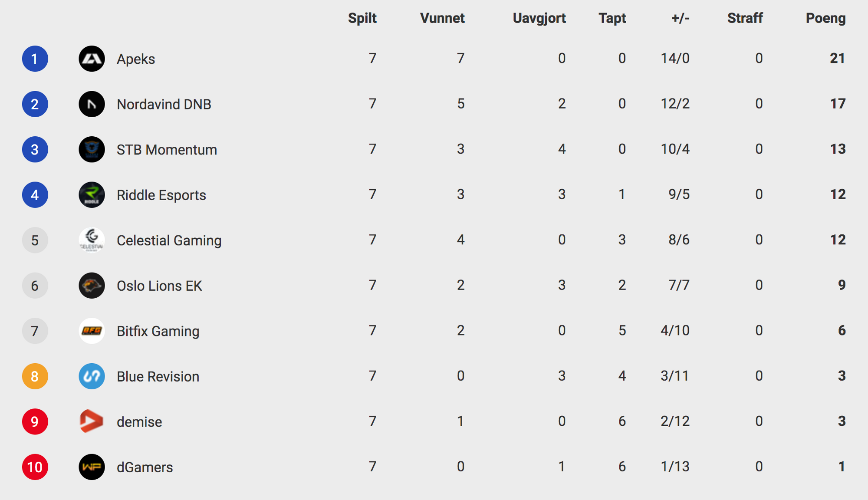Select the Riddle Esports logo
This screenshot has height=500, width=868.
tap(92, 195)
